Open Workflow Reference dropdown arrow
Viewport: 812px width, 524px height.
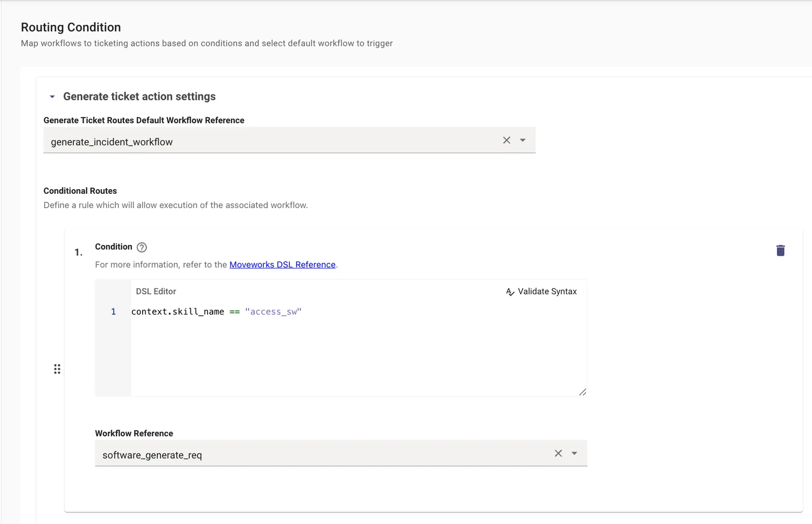(x=574, y=453)
